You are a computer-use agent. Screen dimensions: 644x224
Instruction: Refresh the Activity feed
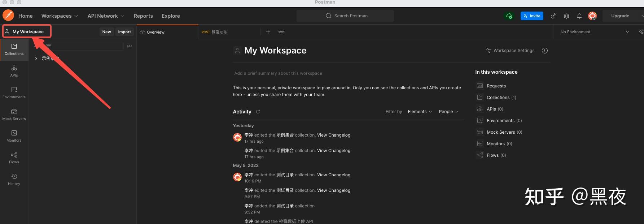point(258,112)
